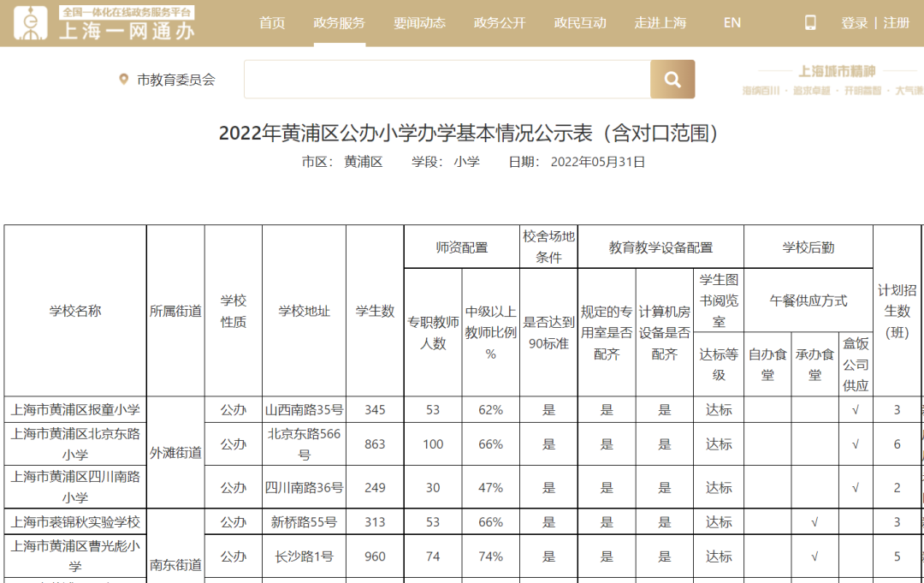Click the 上海城市精神 banner
Screen dimensions: 924x583
(x=833, y=79)
